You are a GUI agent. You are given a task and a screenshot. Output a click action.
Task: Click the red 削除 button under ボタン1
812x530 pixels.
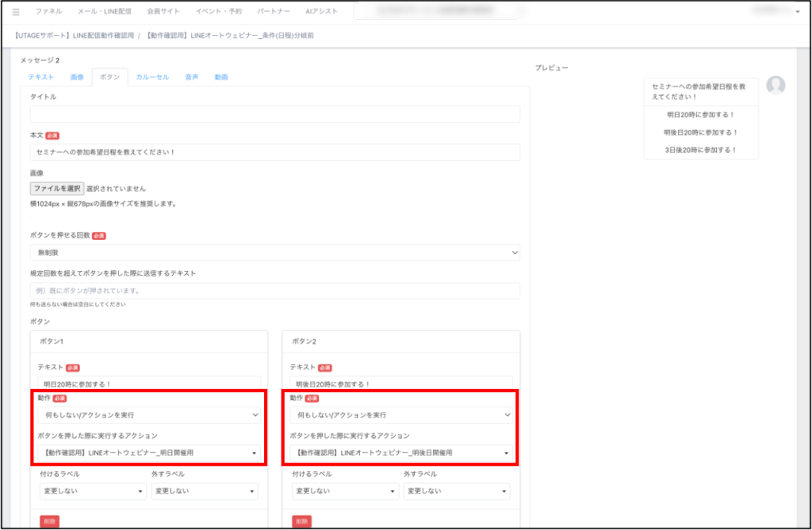tap(49, 521)
